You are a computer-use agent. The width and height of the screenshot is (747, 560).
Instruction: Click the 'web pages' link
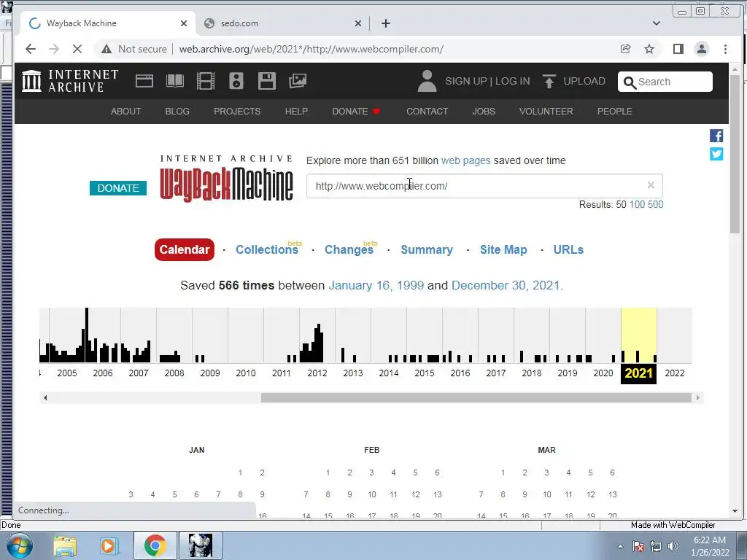[466, 160]
